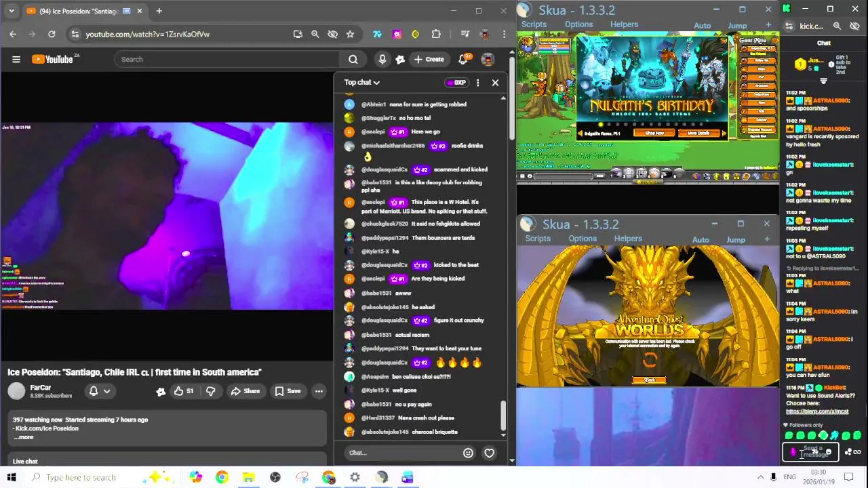Expand the Kick chat leaderboard chevron
The image size is (868, 488).
click(824, 81)
